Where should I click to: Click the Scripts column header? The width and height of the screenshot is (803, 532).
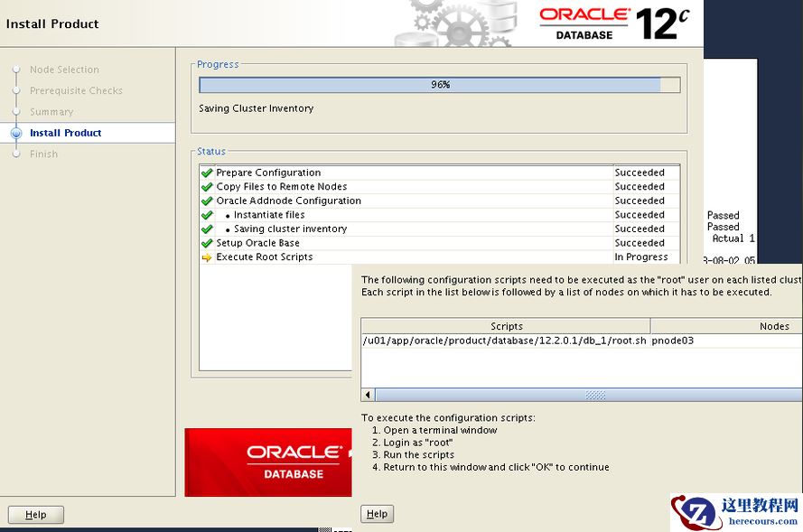pyautogui.click(x=506, y=326)
